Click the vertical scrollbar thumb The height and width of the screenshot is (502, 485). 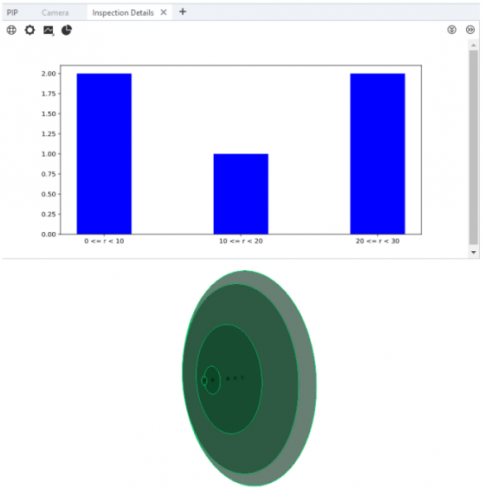point(473,148)
